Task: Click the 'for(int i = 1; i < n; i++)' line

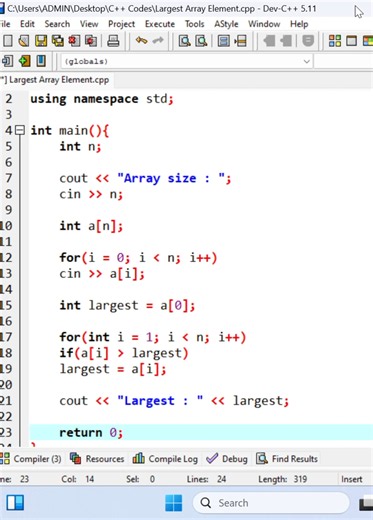Action: click(x=153, y=337)
